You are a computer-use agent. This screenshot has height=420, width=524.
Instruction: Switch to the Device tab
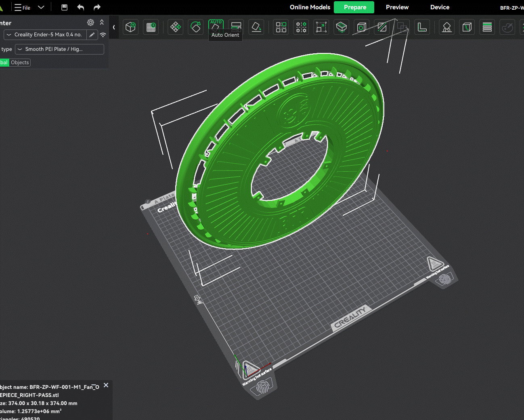coord(440,7)
